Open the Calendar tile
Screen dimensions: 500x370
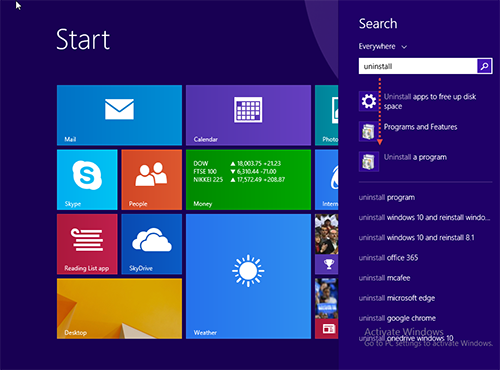pyautogui.click(x=248, y=115)
